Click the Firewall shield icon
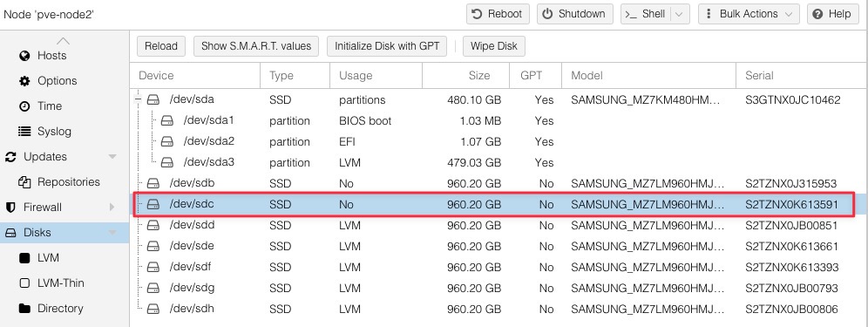Viewport: 868px width, 327px height. [10, 208]
